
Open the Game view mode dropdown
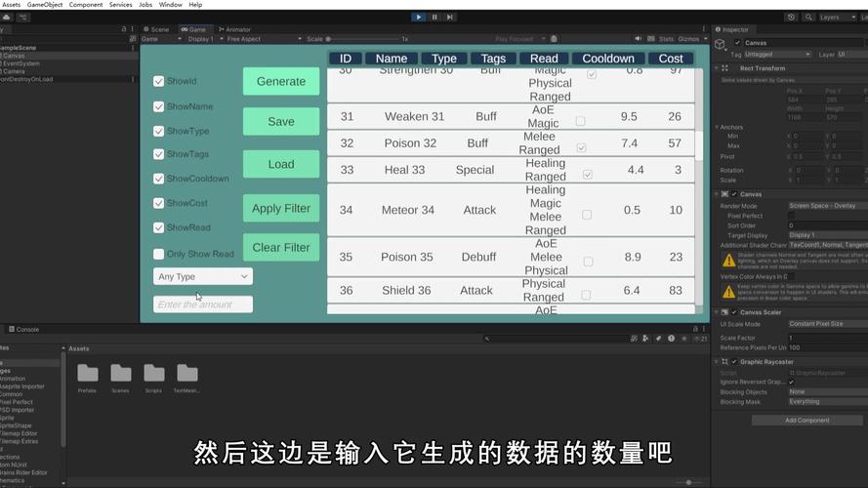pos(162,39)
